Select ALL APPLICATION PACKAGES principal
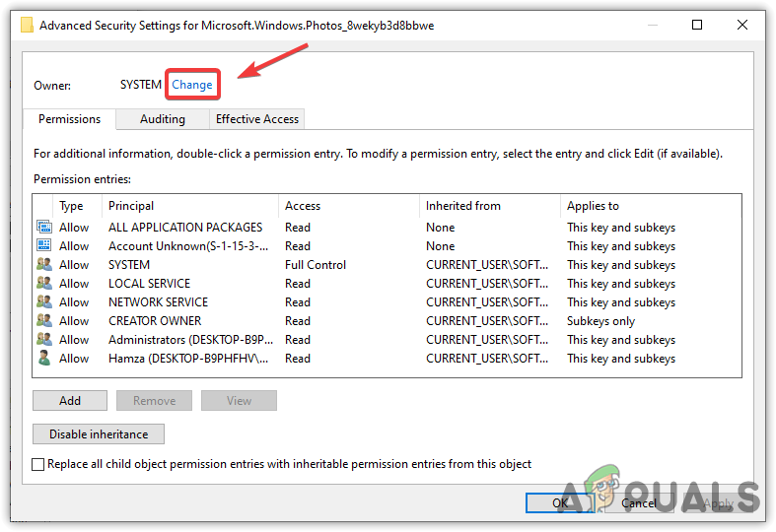776x532 pixels. pyautogui.click(x=185, y=228)
